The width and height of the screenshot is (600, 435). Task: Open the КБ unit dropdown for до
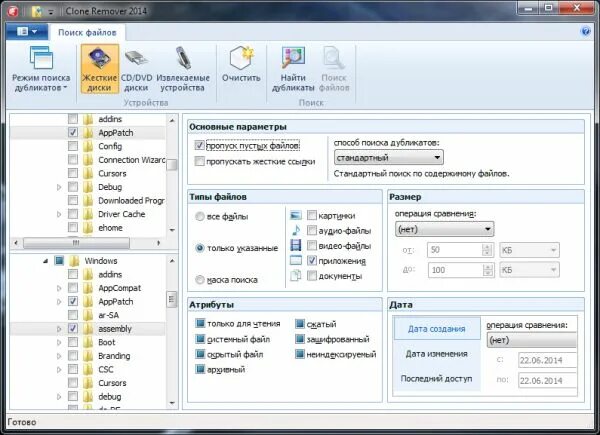pyautogui.click(x=529, y=270)
